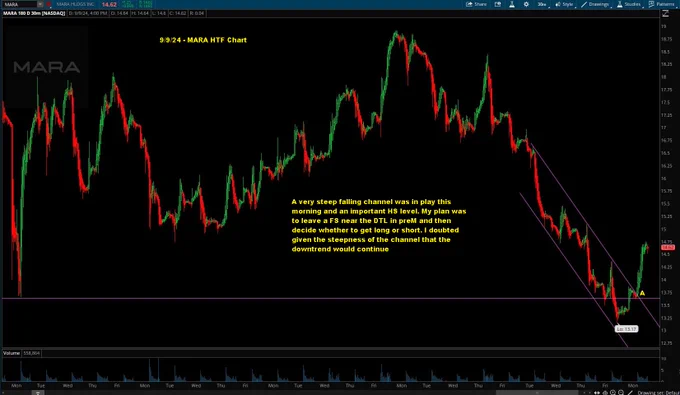This screenshot has height=395, width=680.
Task: Click the MARA HLDGS INC company name
Action: [75, 4]
